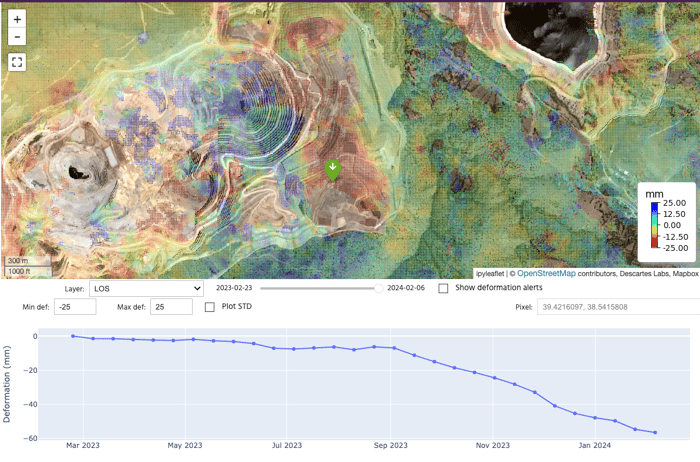Click the Min def input field
The width and height of the screenshot is (700, 462).
[75, 307]
